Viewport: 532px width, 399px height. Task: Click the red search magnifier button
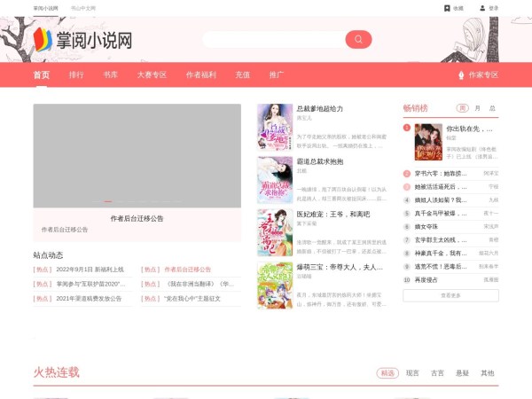[357, 39]
